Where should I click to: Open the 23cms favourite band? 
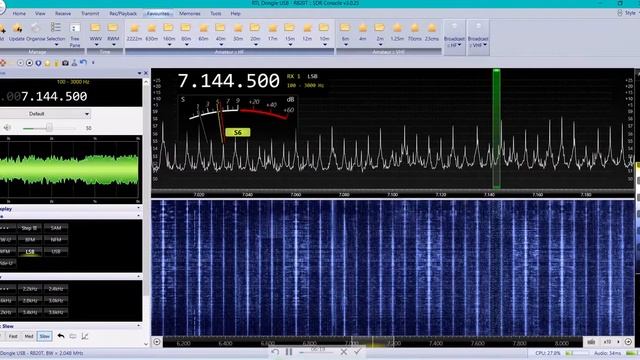[431, 32]
